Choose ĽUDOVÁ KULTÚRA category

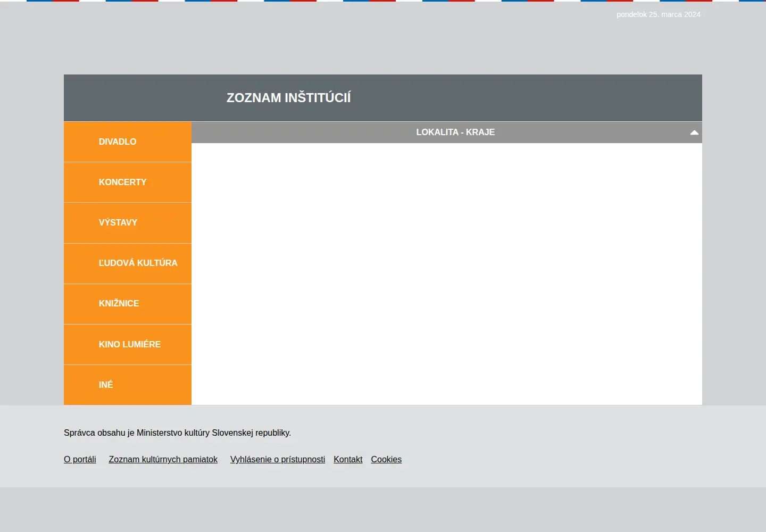click(x=128, y=263)
